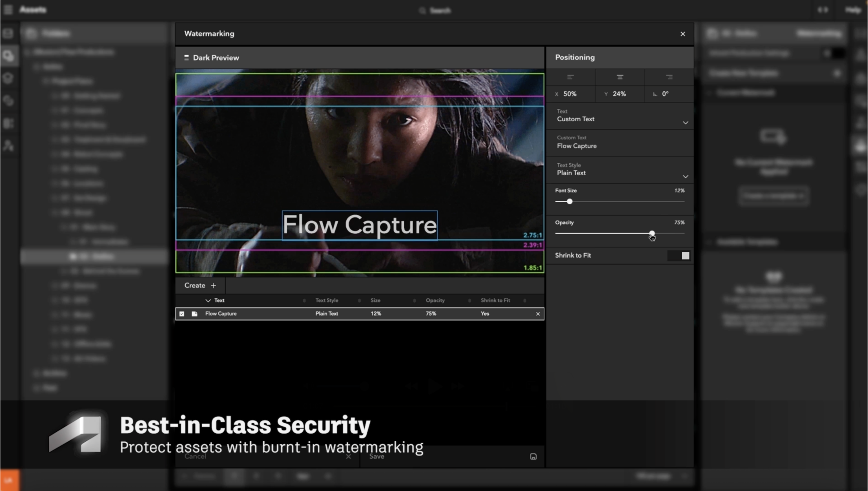Toggle the Shrink to Fit switch
The height and width of the screenshot is (491, 868).
[x=679, y=256]
